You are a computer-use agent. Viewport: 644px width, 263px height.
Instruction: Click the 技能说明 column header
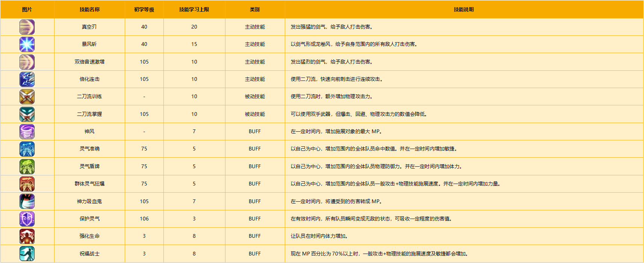tap(464, 9)
